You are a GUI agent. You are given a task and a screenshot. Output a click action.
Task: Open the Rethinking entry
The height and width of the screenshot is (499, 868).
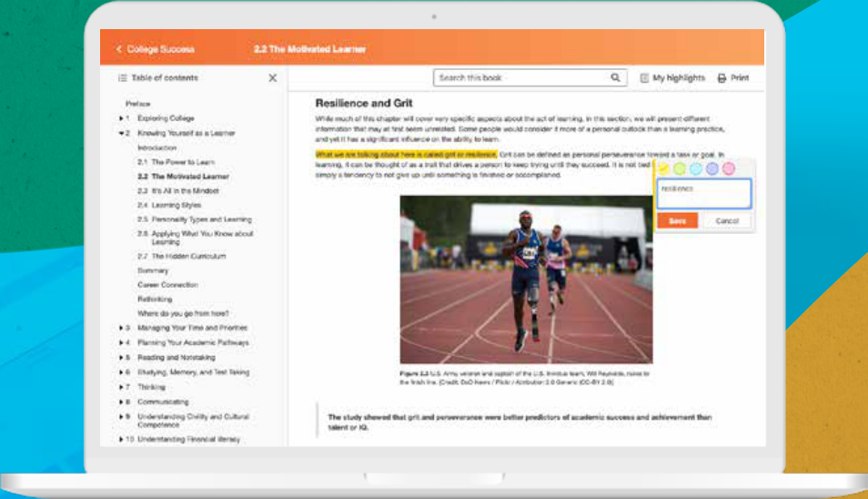tap(155, 299)
